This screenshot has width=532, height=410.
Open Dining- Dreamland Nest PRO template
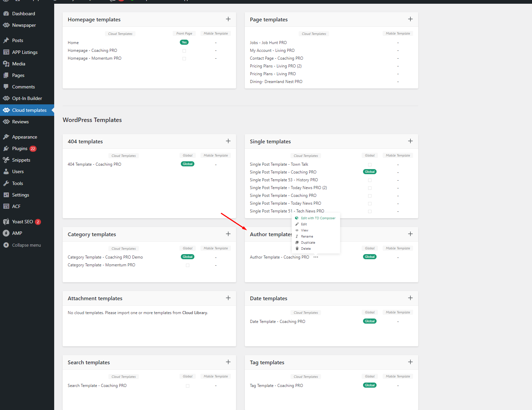pyautogui.click(x=276, y=82)
